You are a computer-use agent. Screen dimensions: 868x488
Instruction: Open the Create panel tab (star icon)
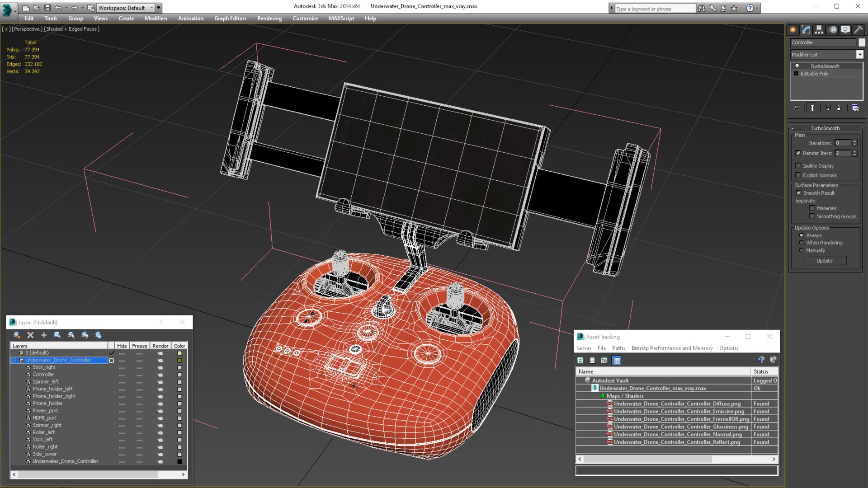pyautogui.click(x=793, y=30)
